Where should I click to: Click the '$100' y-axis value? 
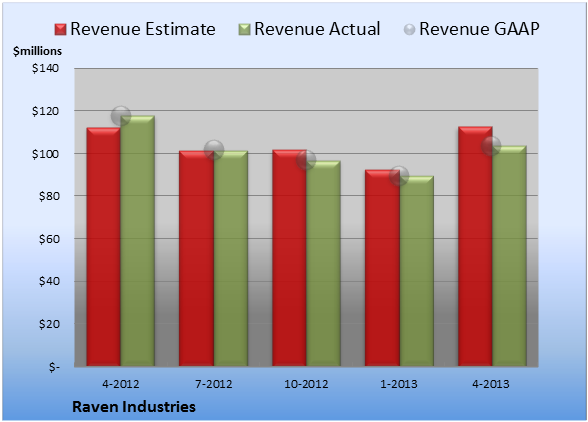[x=45, y=154]
